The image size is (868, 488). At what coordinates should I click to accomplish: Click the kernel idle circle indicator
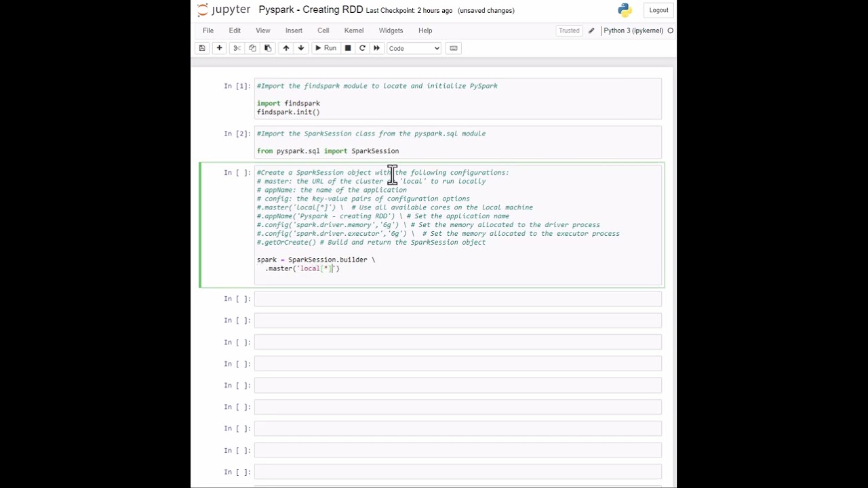pos(671,30)
